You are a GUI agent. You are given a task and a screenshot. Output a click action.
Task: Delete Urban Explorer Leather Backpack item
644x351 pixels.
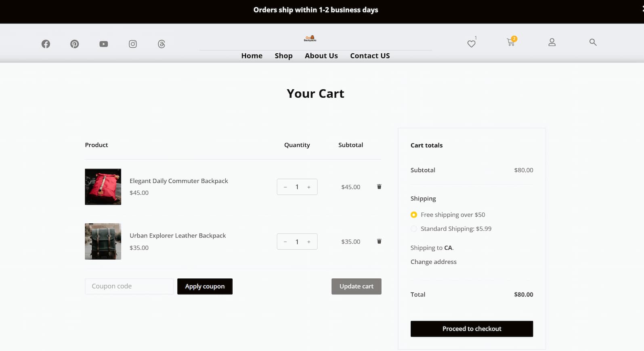(x=379, y=242)
